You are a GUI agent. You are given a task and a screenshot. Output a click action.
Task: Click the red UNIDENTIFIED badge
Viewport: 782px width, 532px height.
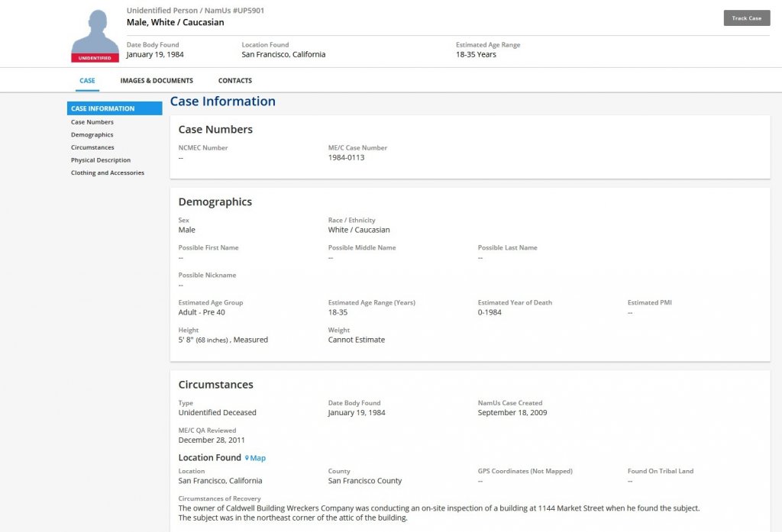(95, 58)
